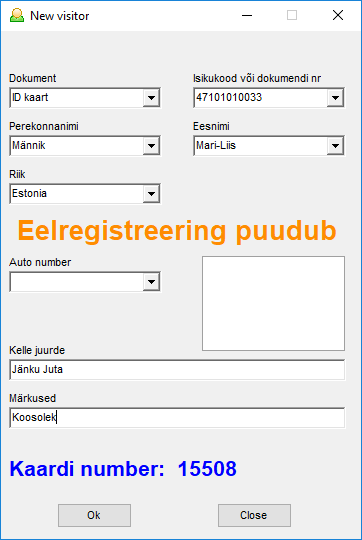Click the New visitor user icon in title bar

(17, 15)
